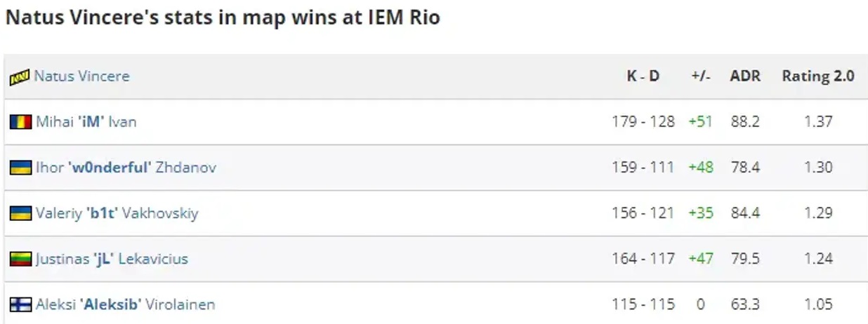Click the Romanian flag next to iM
The width and height of the screenshot is (868, 324).
(20, 122)
